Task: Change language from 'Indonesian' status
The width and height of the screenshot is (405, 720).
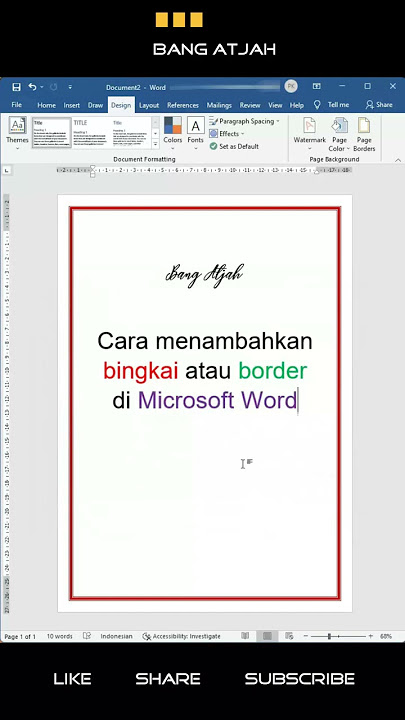Action: click(x=116, y=636)
